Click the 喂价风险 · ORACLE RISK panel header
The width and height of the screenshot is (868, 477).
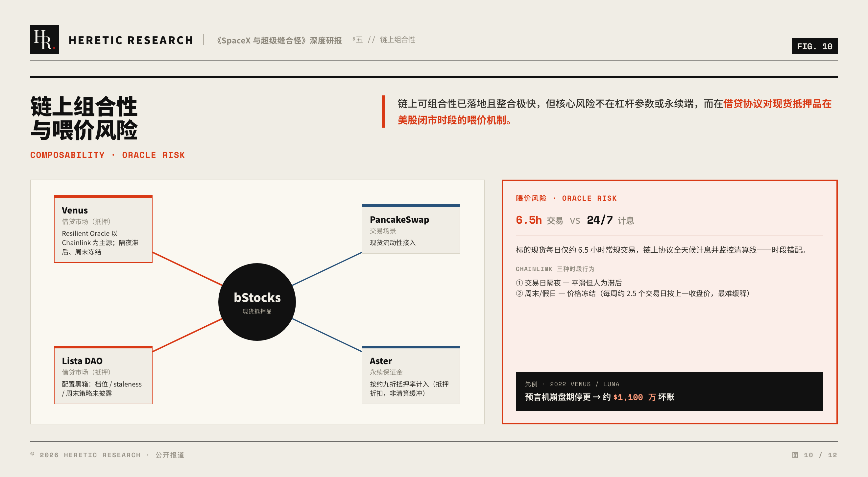pos(566,198)
